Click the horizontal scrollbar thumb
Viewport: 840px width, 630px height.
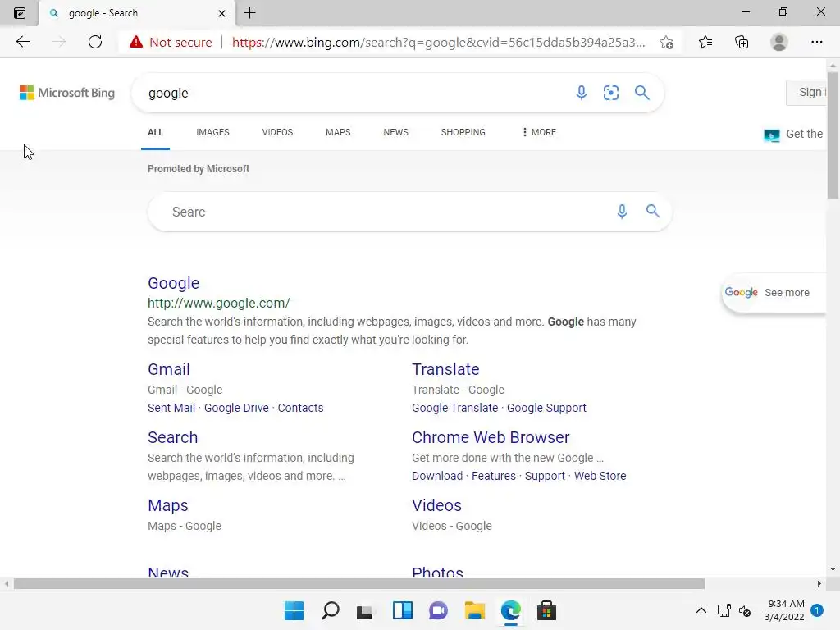(359, 583)
